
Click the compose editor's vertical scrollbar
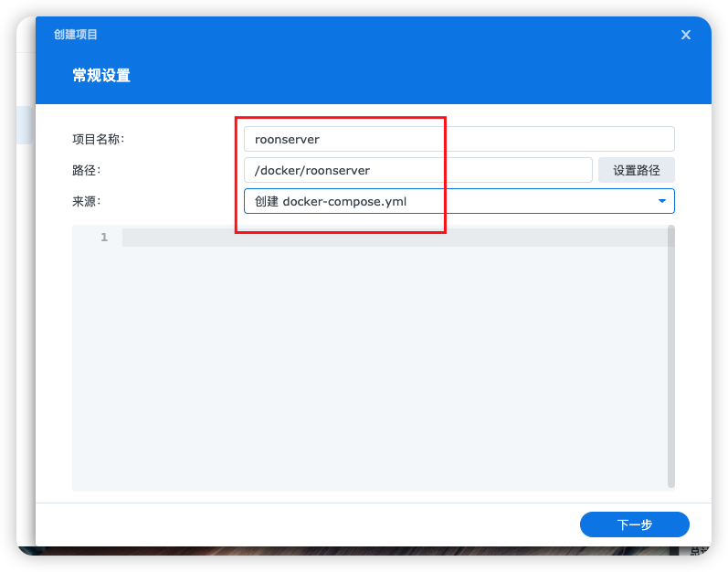coord(671,356)
